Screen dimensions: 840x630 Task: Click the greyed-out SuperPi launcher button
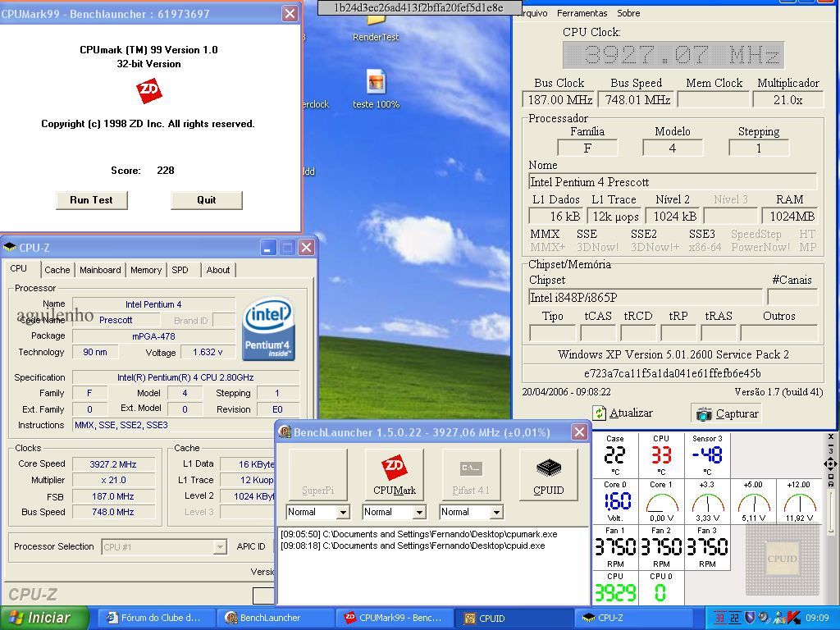pyautogui.click(x=317, y=474)
